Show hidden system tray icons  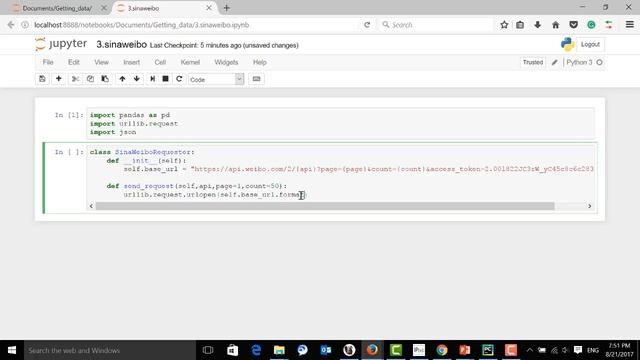(529, 350)
